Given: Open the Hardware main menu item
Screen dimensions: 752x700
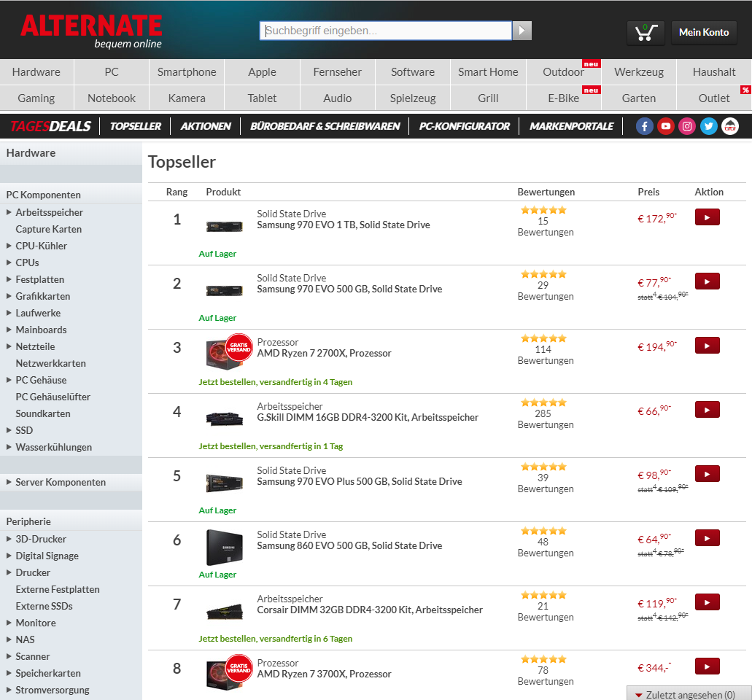Looking at the screenshot, I should (x=36, y=72).
